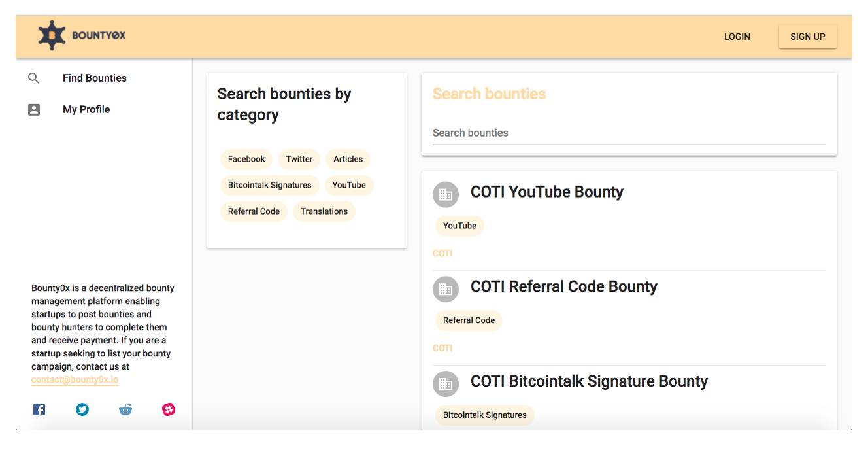
Task: Click Referral Code tag under COTI Referral Bounty
Action: click(469, 320)
